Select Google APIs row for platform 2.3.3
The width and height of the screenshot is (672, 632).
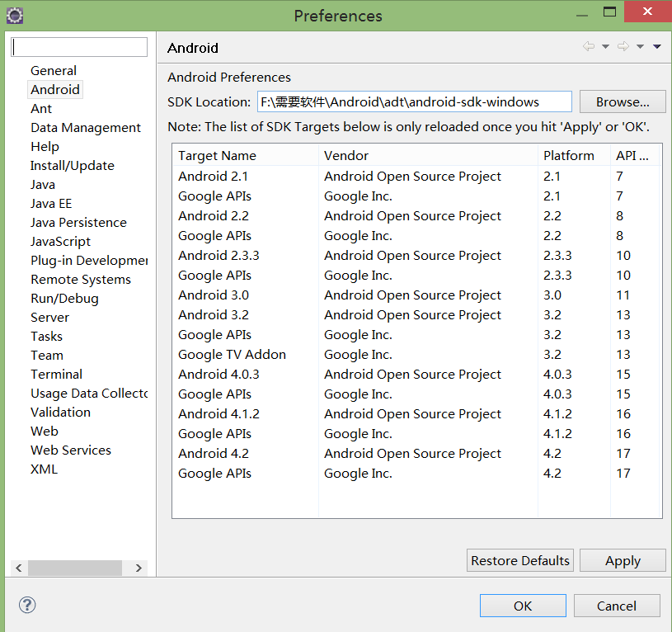point(416,275)
